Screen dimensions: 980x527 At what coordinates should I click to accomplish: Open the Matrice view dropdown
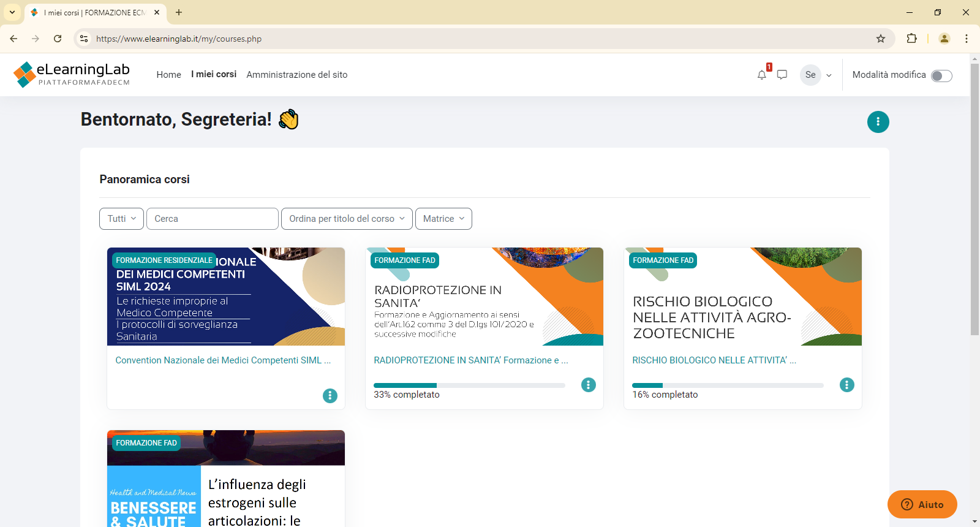click(443, 219)
